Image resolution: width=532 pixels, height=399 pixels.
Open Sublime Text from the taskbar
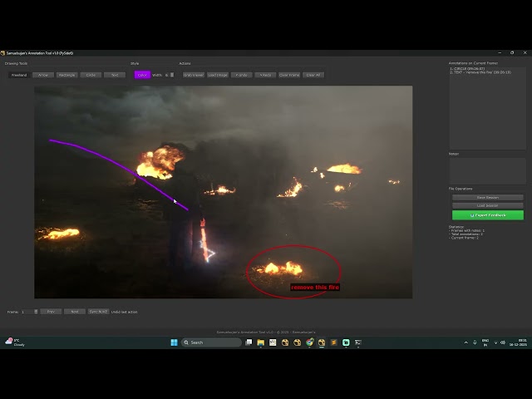333,342
